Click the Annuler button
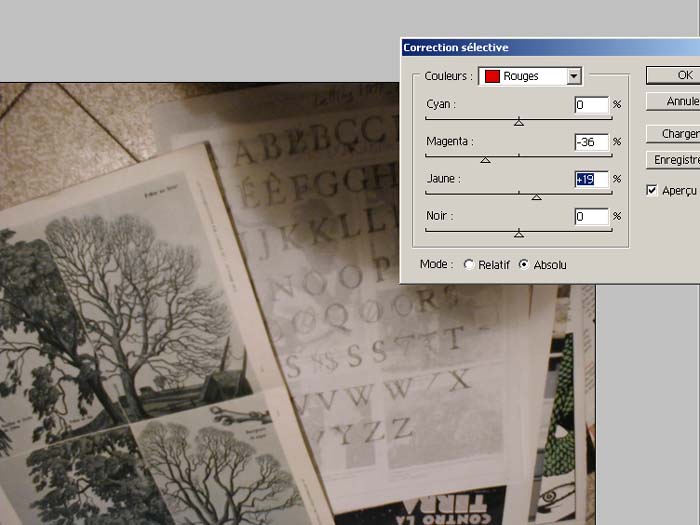 click(673, 102)
